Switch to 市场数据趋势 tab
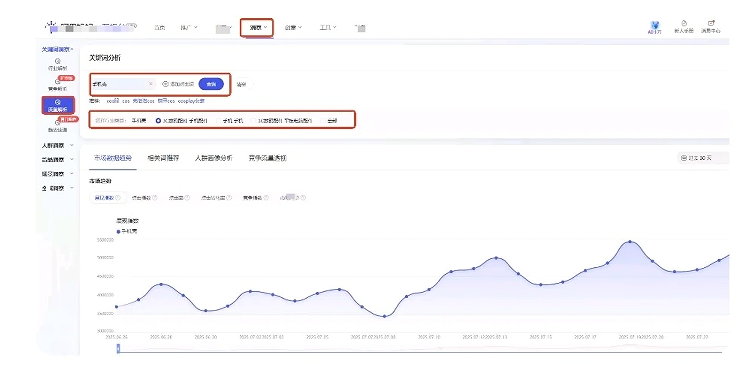This screenshot has width=746, height=365. click(113, 158)
